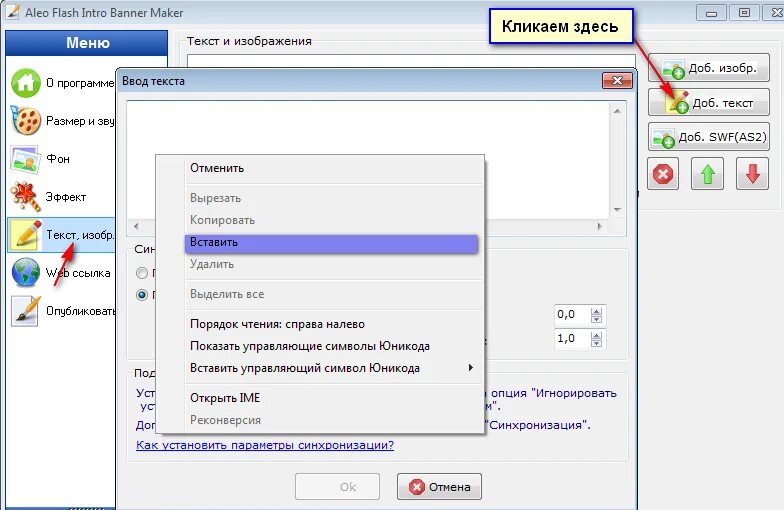784x510 pixels.
Task: Click the 'Доб. изобр.' button
Action: point(708,68)
